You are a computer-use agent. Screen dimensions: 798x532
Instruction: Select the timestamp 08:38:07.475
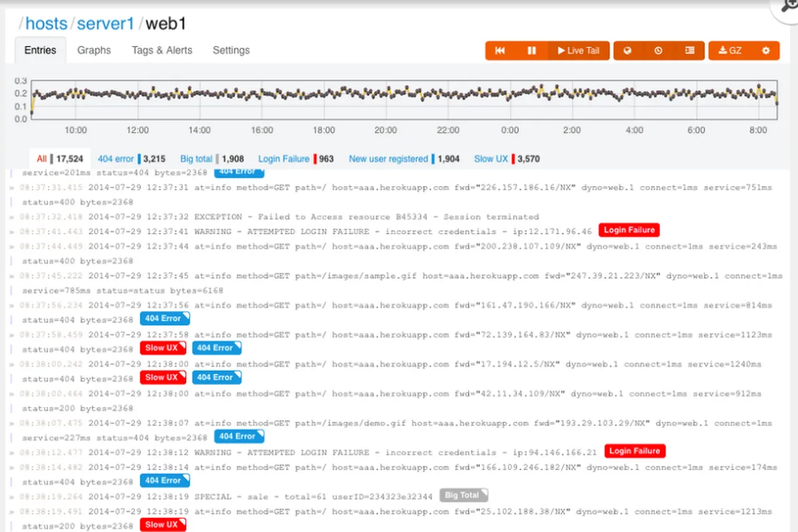click(x=51, y=423)
